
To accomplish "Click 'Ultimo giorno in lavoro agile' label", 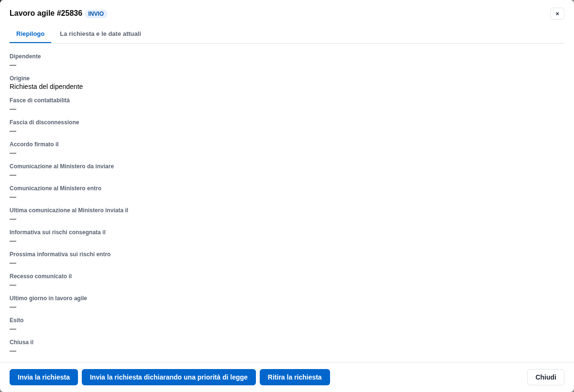I will 48,298.
